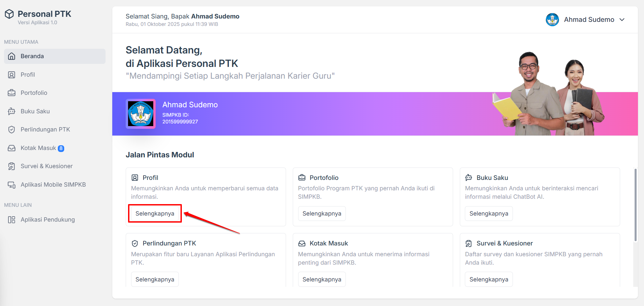Click the Personal PTK cube logo

click(9, 14)
